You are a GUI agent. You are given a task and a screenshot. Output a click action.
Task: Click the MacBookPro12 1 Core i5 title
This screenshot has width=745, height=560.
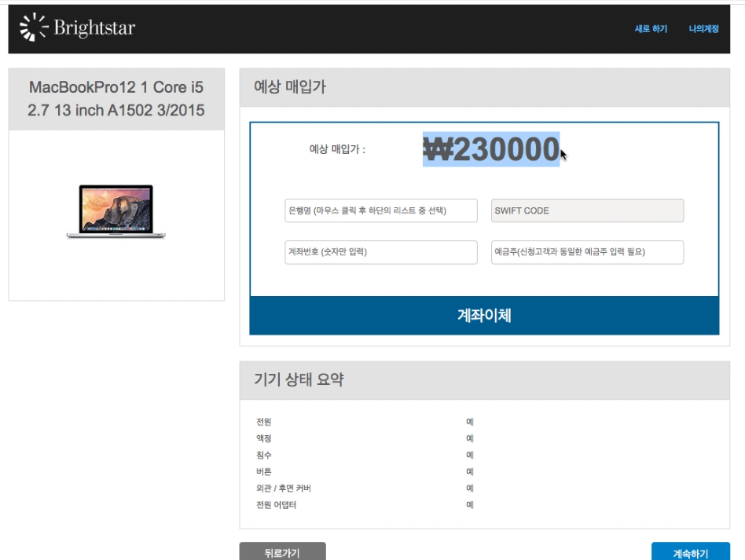coord(116,99)
